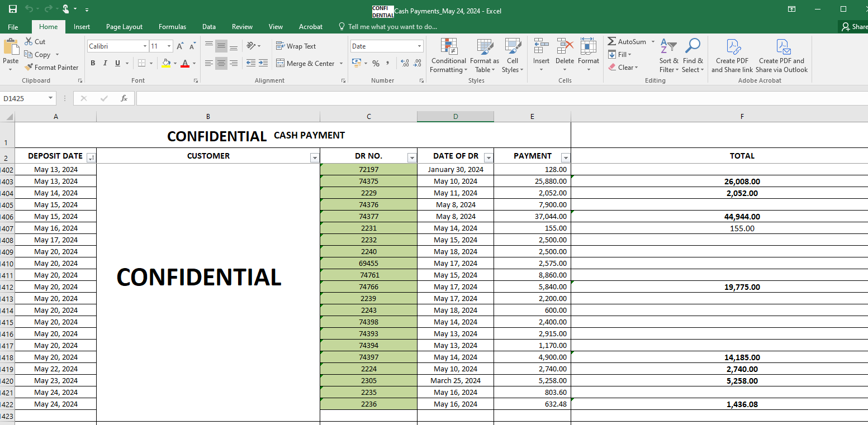Click the Decrease Indent icon
This screenshot has width=868, height=425.
pyautogui.click(x=251, y=63)
